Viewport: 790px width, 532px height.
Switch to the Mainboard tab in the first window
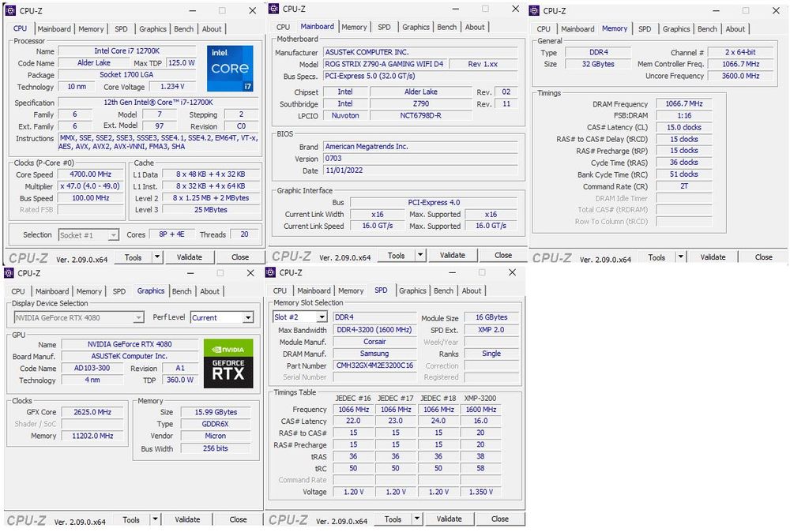[55, 28]
